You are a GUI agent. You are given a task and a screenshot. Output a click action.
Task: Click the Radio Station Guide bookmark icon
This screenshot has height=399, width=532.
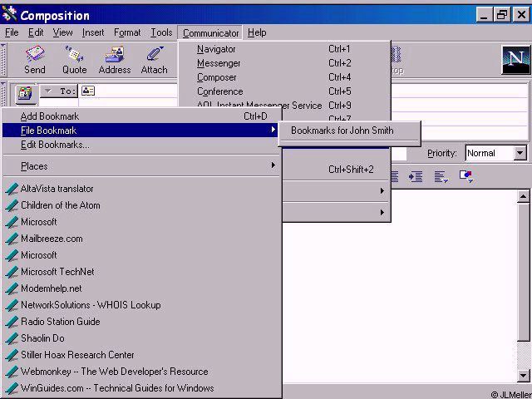pos(12,322)
